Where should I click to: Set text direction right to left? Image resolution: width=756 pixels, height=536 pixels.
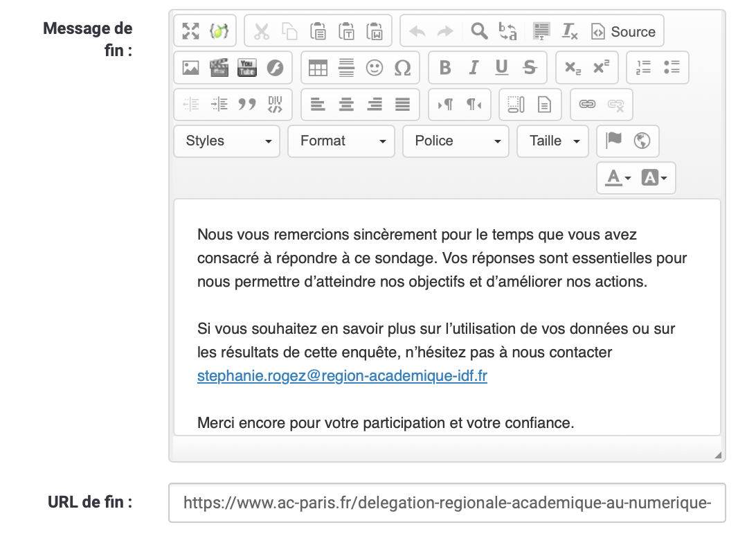tap(474, 104)
